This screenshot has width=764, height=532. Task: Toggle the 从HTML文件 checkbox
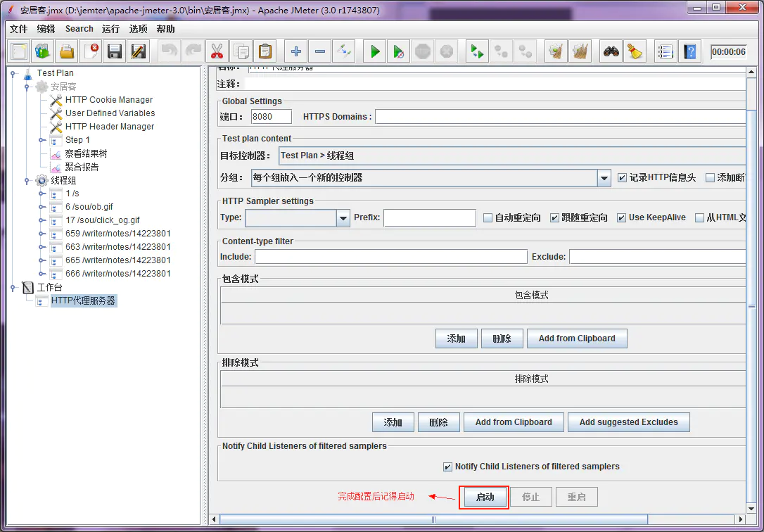coord(700,217)
